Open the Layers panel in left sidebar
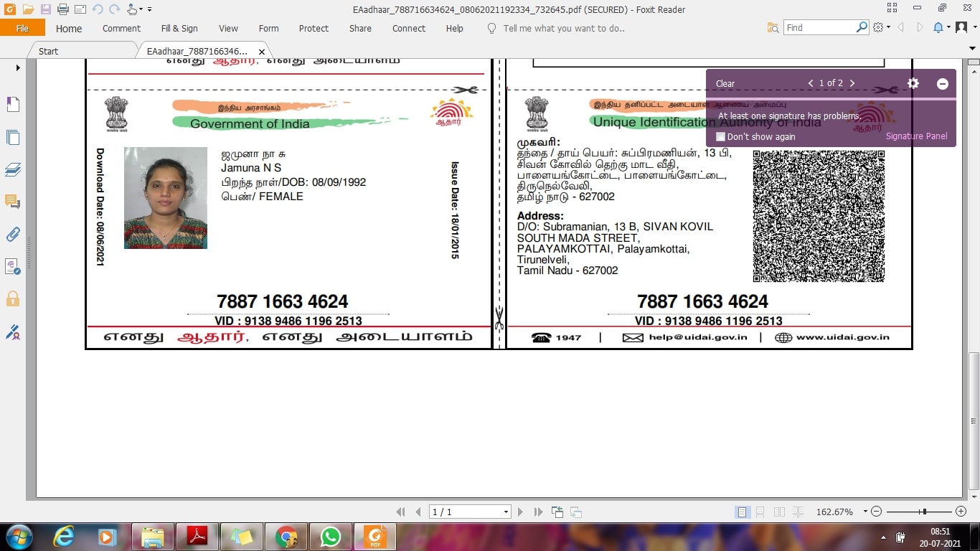The image size is (980, 551). pos(13,170)
